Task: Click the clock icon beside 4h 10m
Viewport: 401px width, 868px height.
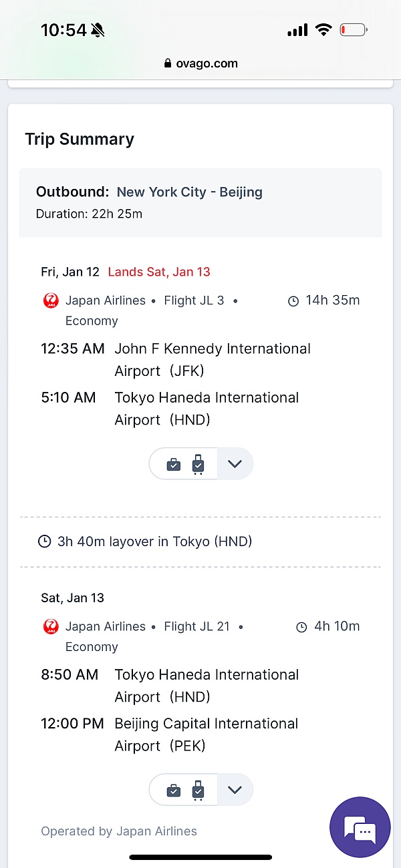Action: click(x=301, y=627)
